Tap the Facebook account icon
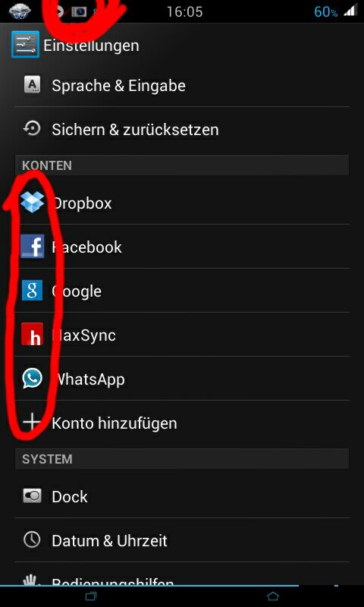 tap(32, 246)
